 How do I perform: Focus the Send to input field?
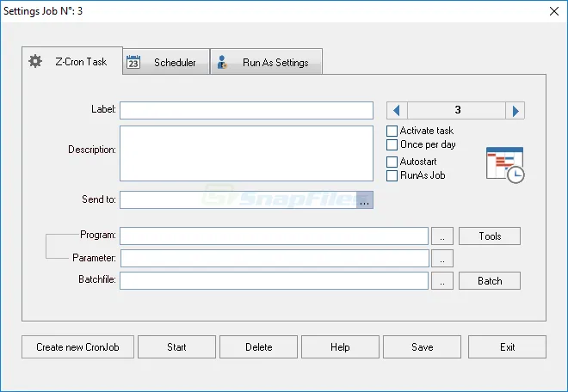[238, 199]
